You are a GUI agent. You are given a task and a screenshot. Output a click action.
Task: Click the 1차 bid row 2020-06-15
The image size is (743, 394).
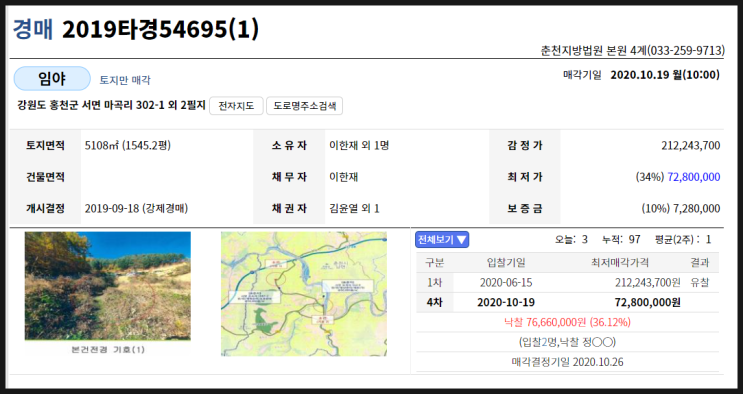click(x=567, y=283)
